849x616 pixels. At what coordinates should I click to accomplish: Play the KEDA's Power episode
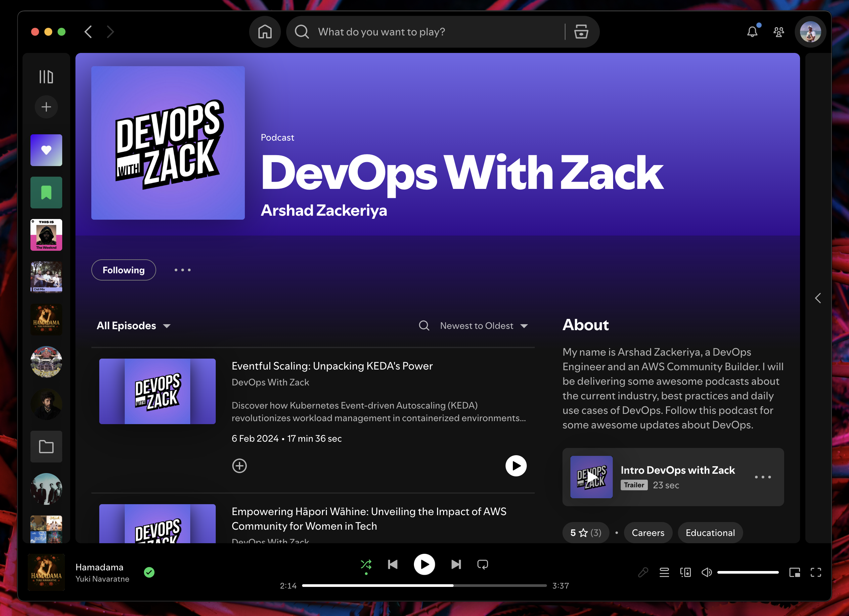[x=516, y=465]
